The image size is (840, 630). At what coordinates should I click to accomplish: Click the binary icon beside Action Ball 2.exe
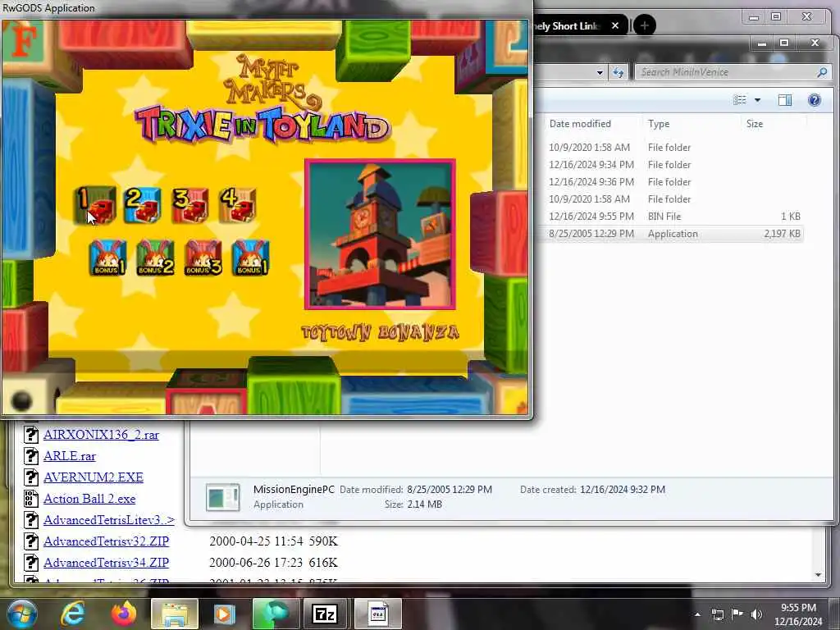[31, 499]
